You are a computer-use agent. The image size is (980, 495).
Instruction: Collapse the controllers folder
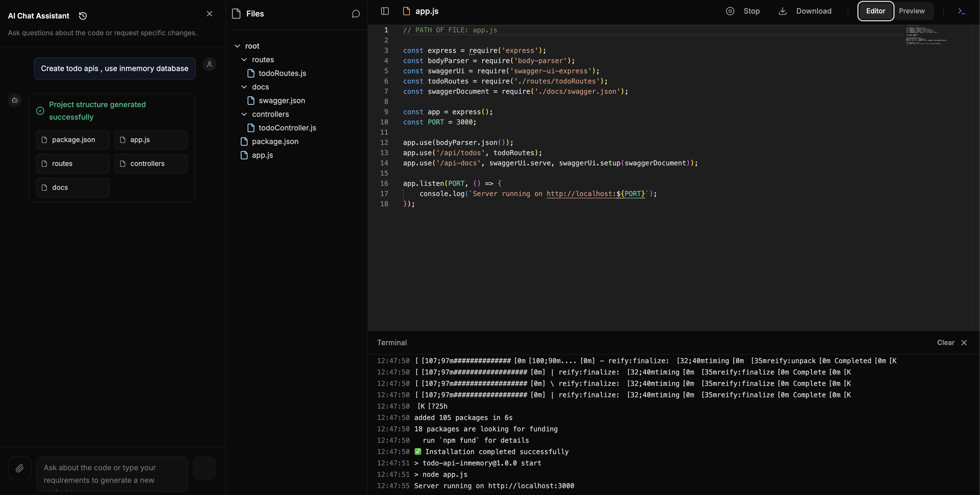[x=244, y=114]
